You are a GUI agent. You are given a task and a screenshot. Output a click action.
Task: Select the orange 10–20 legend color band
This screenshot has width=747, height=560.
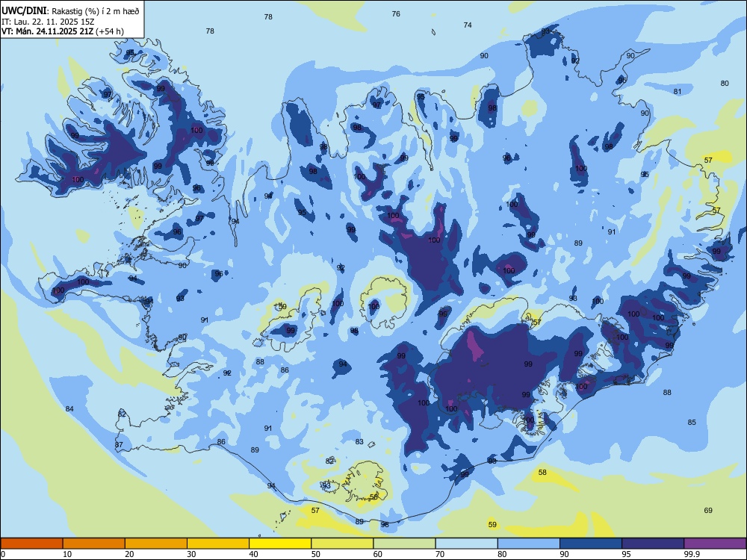(94, 544)
